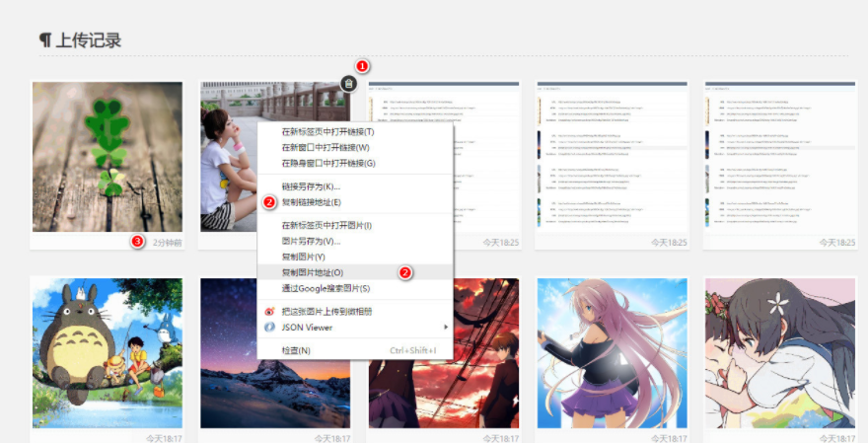Image resolution: width=868 pixels, height=443 pixels.
Task: Open the pink-haired anime girl thumbnail
Action: click(x=613, y=353)
